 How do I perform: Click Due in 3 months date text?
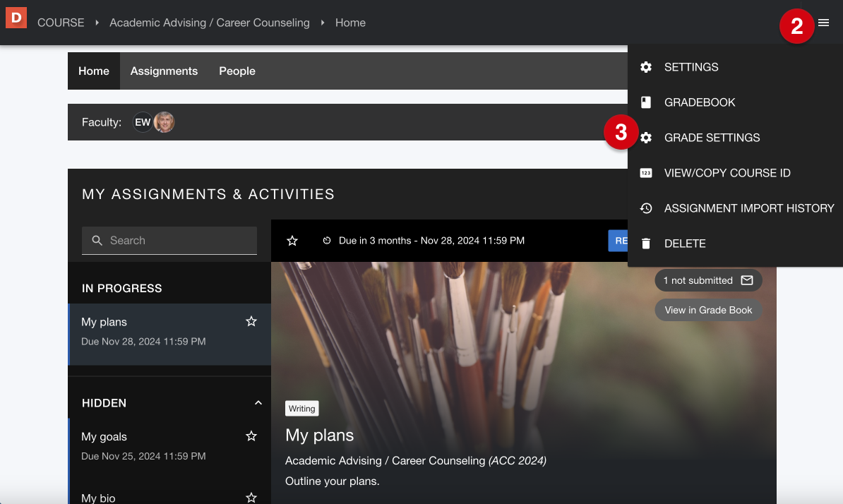[x=431, y=241]
